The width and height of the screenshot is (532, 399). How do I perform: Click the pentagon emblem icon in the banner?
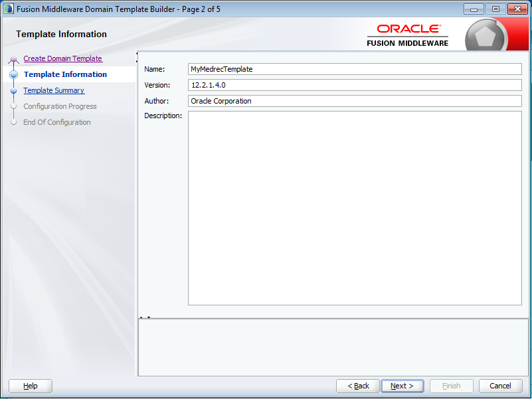486,37
